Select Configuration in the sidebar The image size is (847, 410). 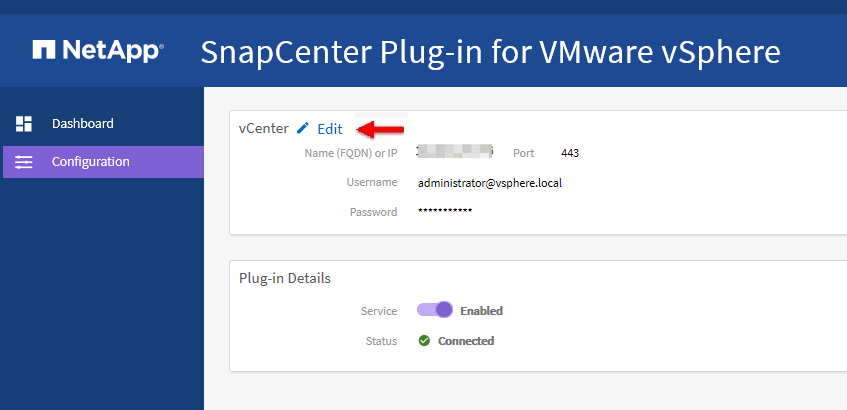90,162
